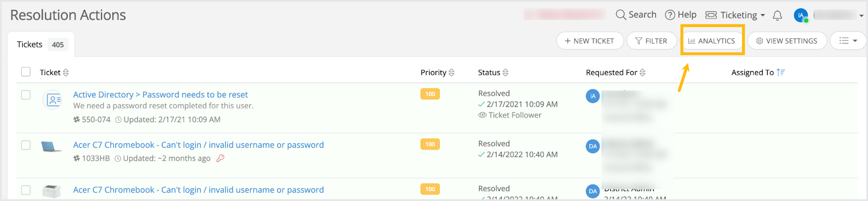Select checkbox for 1033HB Chromebook ticket
This screenshot has width=868, height=201.
pos(25,145)
